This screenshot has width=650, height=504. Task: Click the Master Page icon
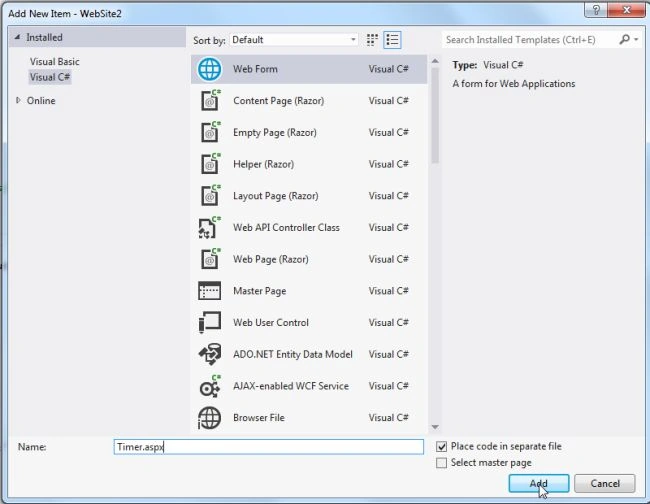coord(209,291)
